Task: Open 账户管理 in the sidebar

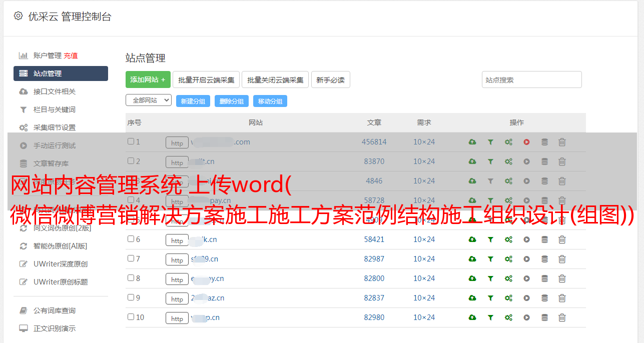Action: pos(48,55)
